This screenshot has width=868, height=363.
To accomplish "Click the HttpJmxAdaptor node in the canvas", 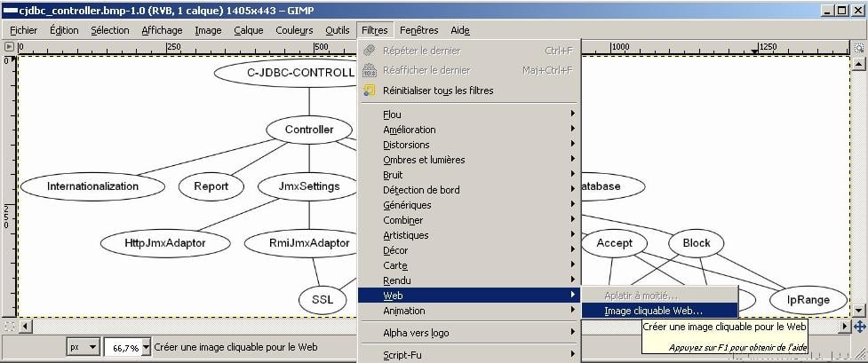I will coord(165,243).
